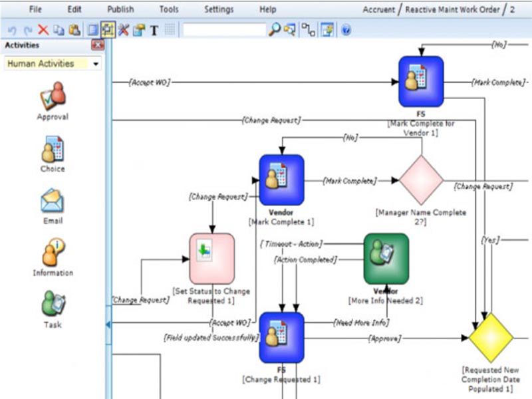
Task: Toggle the grid display toolbar button
Action: pos(170,30)
